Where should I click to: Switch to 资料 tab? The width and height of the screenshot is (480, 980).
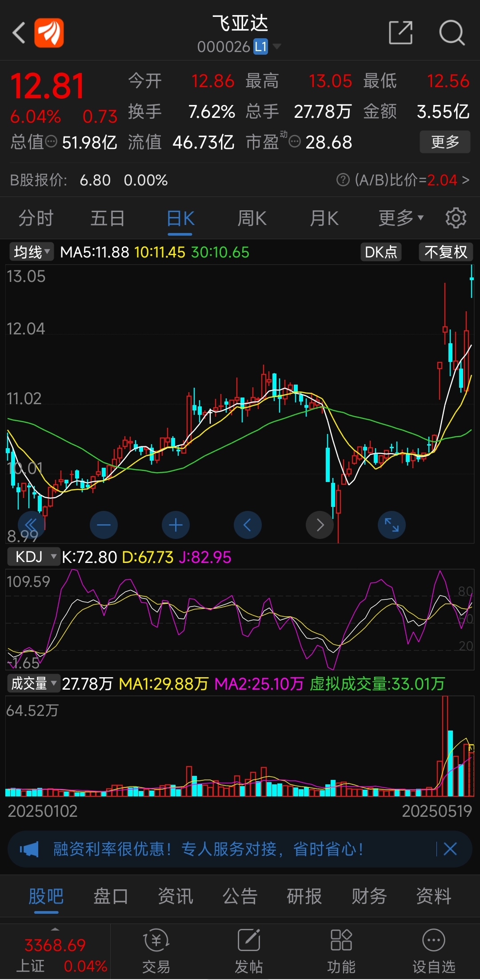(434, 896)
